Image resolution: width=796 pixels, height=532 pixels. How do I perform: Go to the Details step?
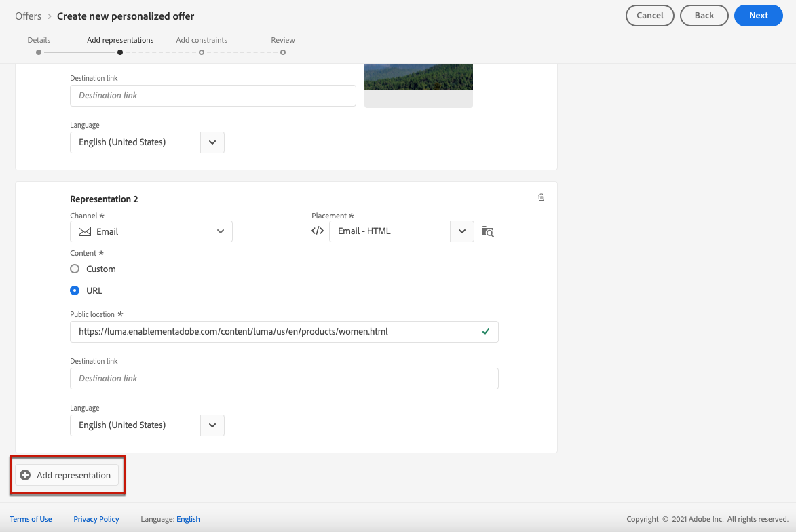point(39,40)
